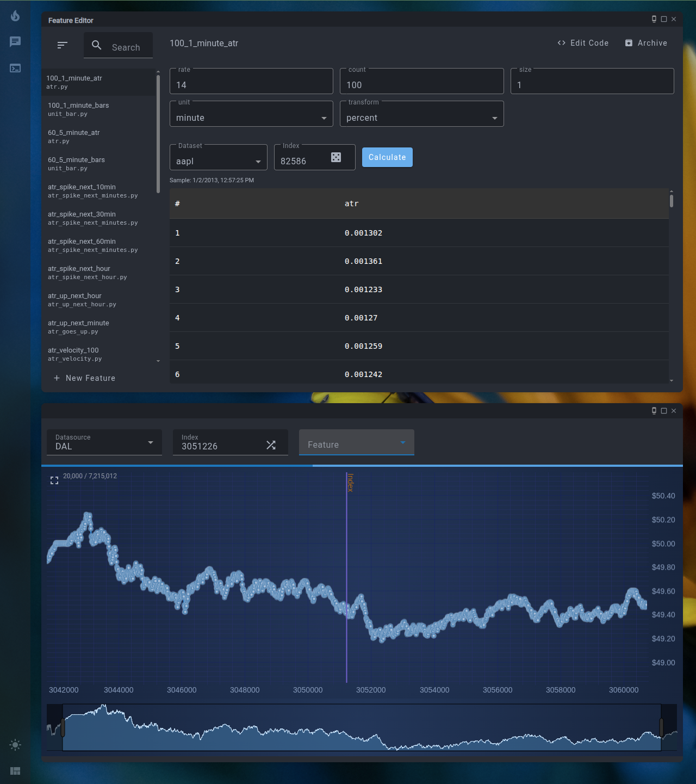
Task: Open the terminal console sidebar icon
Action: (x=15, y=68)
